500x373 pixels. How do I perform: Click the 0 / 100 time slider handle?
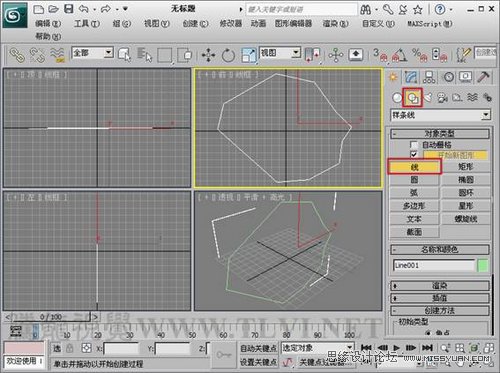click(51, 317)
